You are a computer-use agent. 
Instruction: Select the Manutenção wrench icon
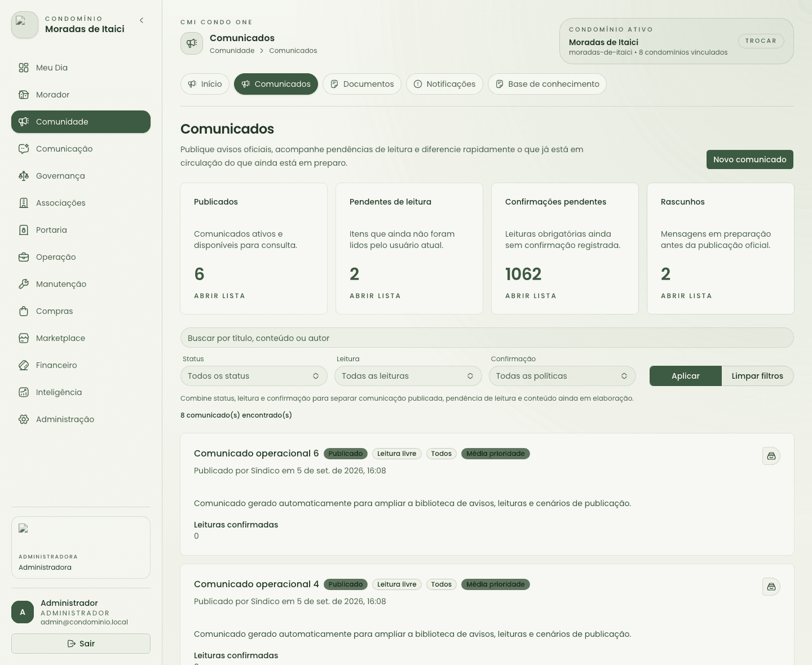point(24,284)
